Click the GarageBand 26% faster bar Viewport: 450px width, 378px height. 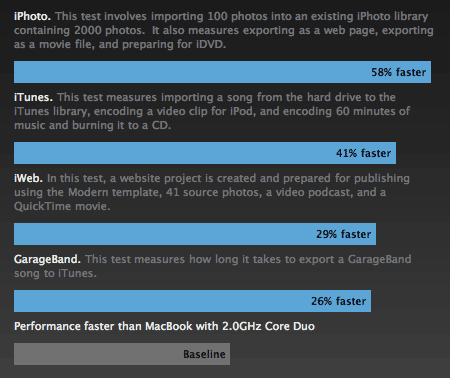192,301
